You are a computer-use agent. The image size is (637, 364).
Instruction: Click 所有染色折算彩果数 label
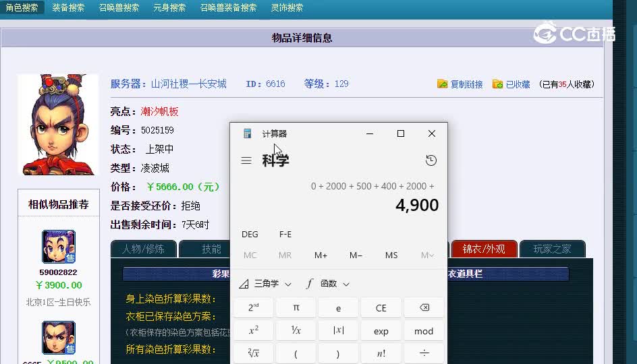point(171,349)
